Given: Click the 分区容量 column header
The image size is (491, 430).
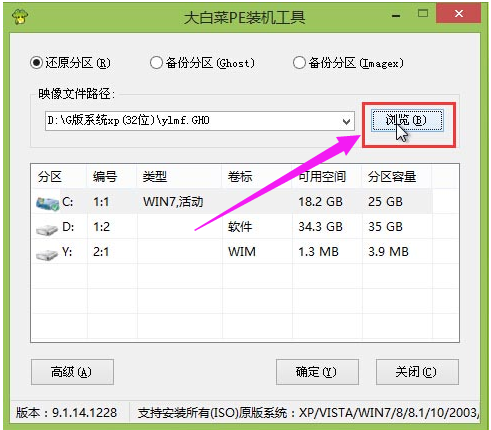Looking at the screenshot, I should tap(397, 176).
